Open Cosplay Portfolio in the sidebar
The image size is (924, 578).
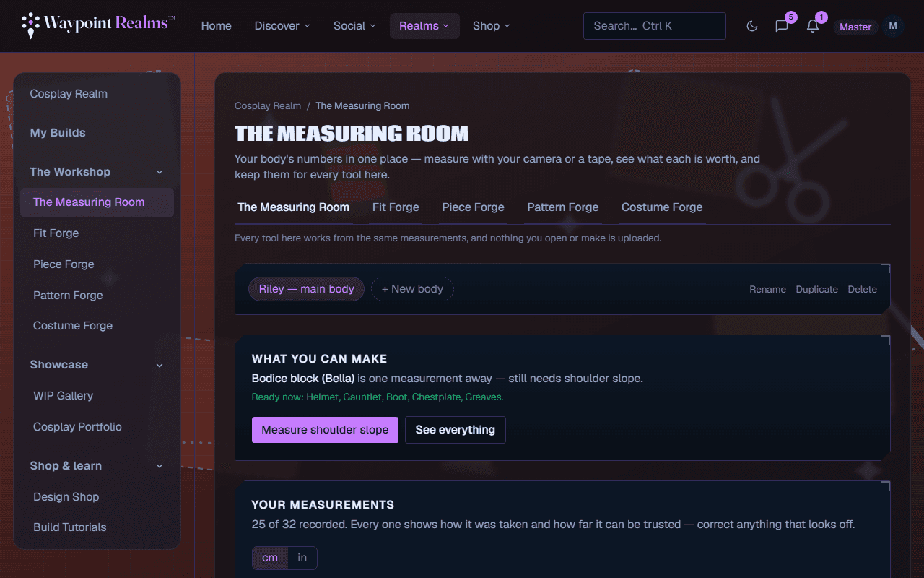click(x=97, y=427)
